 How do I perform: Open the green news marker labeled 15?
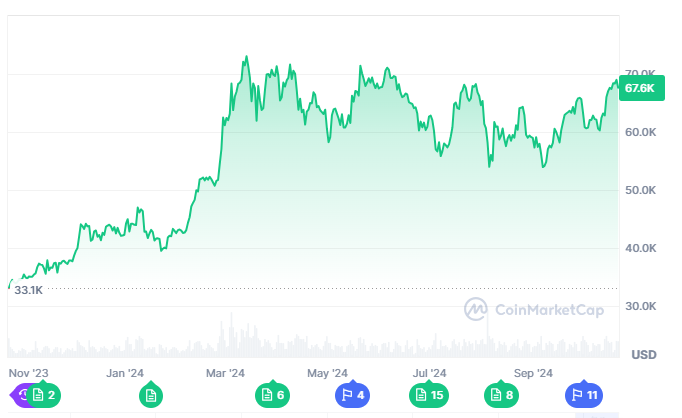[429, 395]
